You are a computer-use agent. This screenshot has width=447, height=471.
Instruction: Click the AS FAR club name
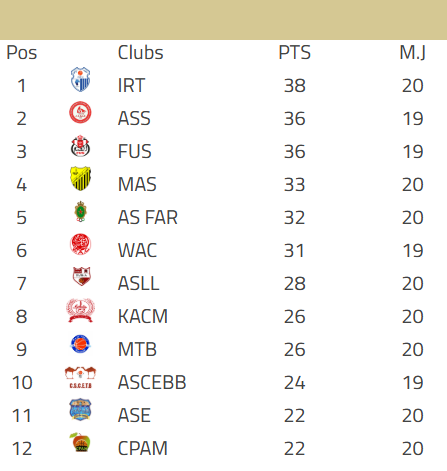coord(148,217)
